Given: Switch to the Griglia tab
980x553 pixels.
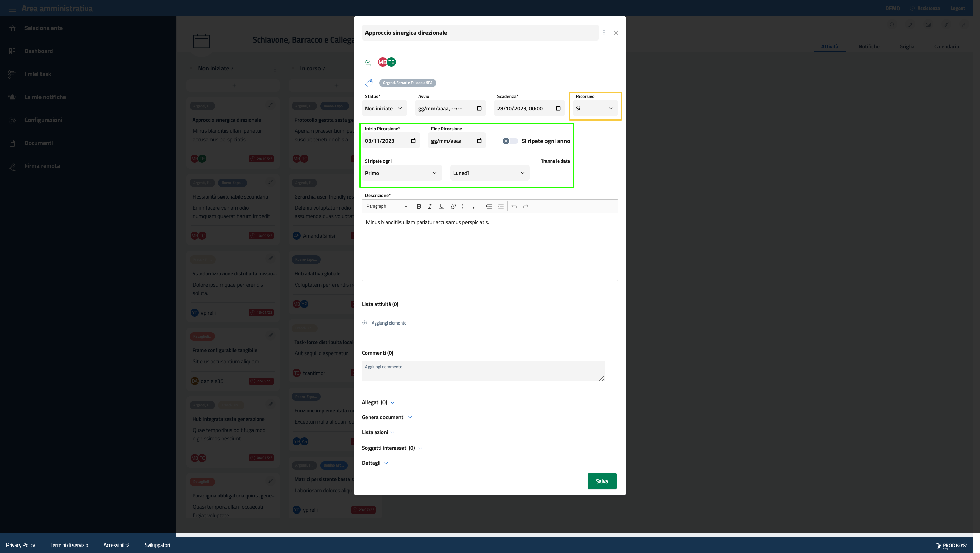Looking at the screenshot, I should coord(906,46).
